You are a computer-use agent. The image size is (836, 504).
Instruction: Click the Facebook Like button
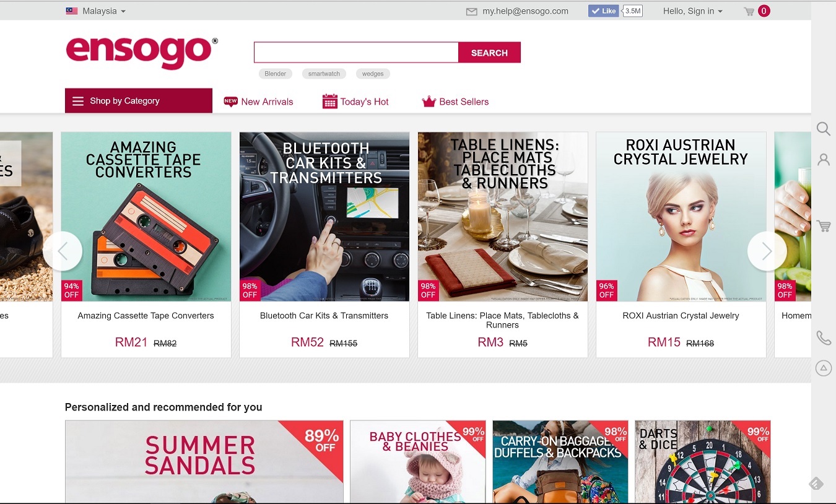(x=604, y=11)
